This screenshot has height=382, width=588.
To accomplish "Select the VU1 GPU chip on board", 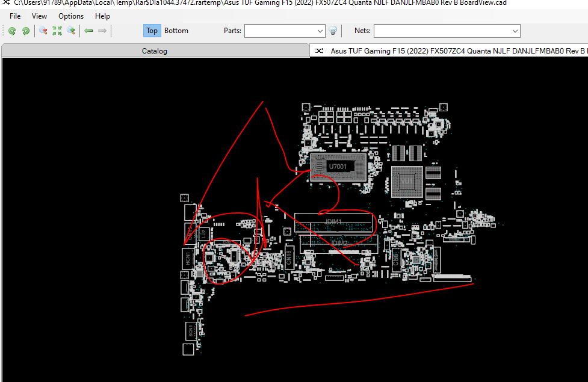I will point(407,182).
